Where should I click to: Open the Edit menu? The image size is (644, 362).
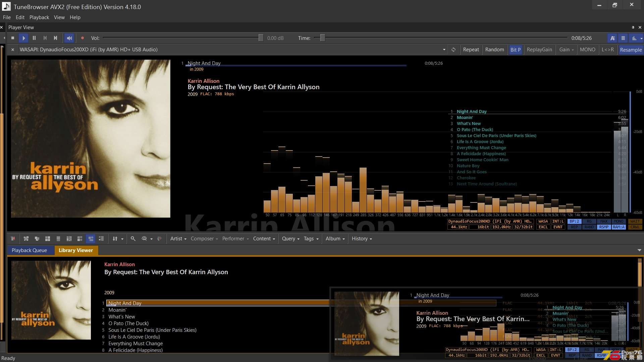pos(20,17)
